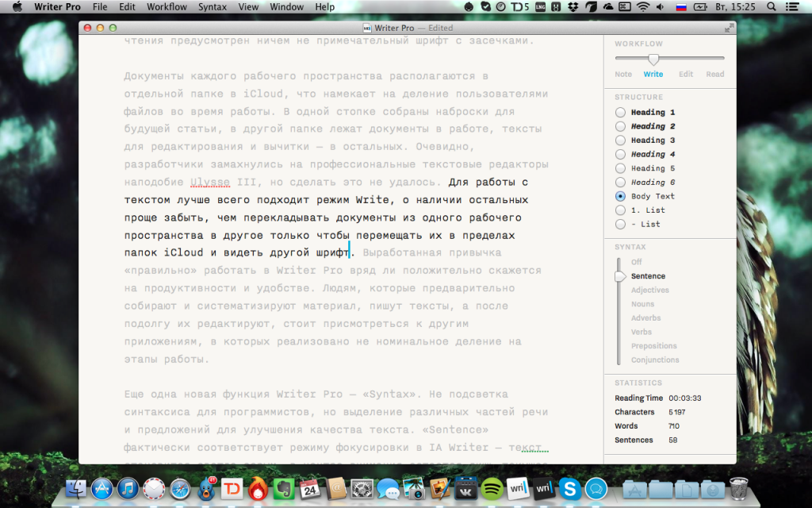Click the App Store dock icon
812x508 pixels.
pyautogui.click(x=102, y=488)
